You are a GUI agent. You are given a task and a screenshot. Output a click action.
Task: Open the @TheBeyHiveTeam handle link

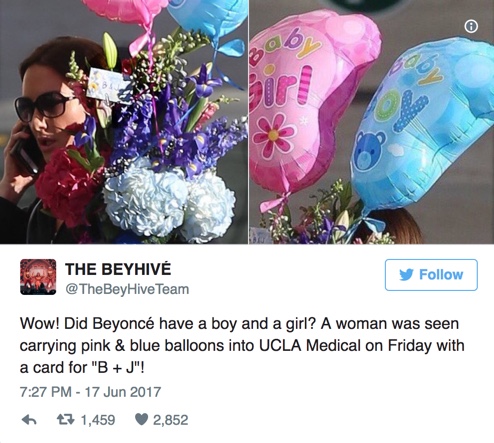tap(127, 289)
